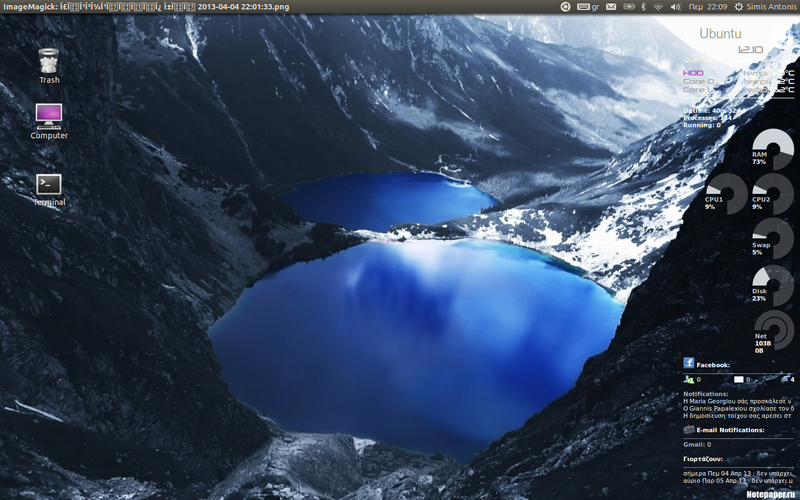Open the Wi-Fi network indicator menu
The image size is (800, 500).
click(659, 7)
